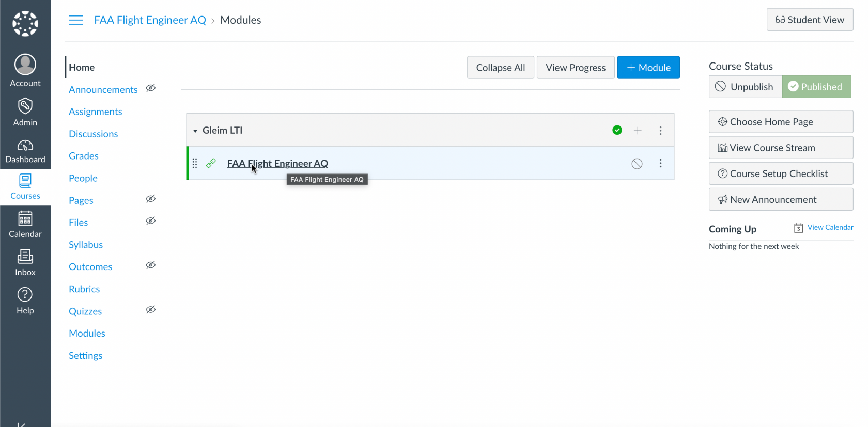Open Grades in course navigation
The height and width of the screenshot is (427, 868).
[x=84, y=156]
